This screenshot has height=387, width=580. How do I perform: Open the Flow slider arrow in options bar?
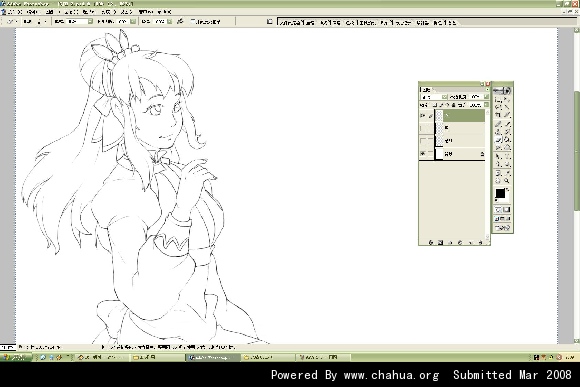point(169,21)
